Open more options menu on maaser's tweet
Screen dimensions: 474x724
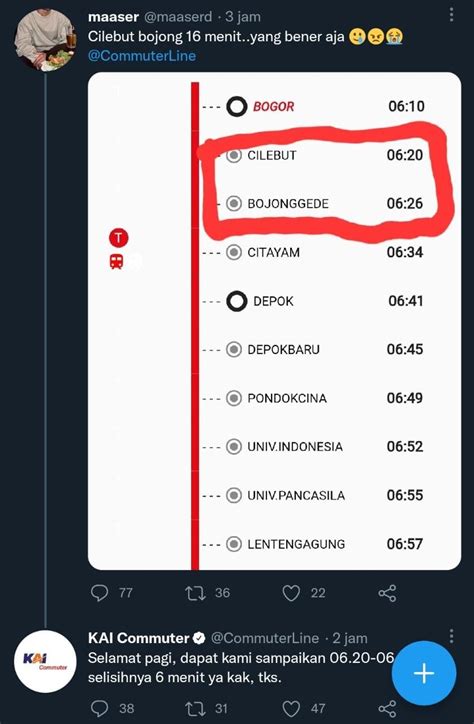click(x=451, y=15)
